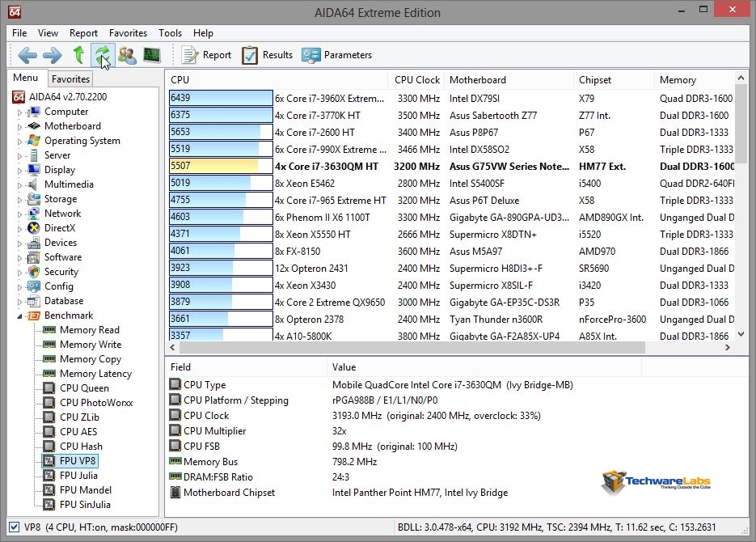Expand the Display tree node
The image size is (756, 542).
(19, 170)
